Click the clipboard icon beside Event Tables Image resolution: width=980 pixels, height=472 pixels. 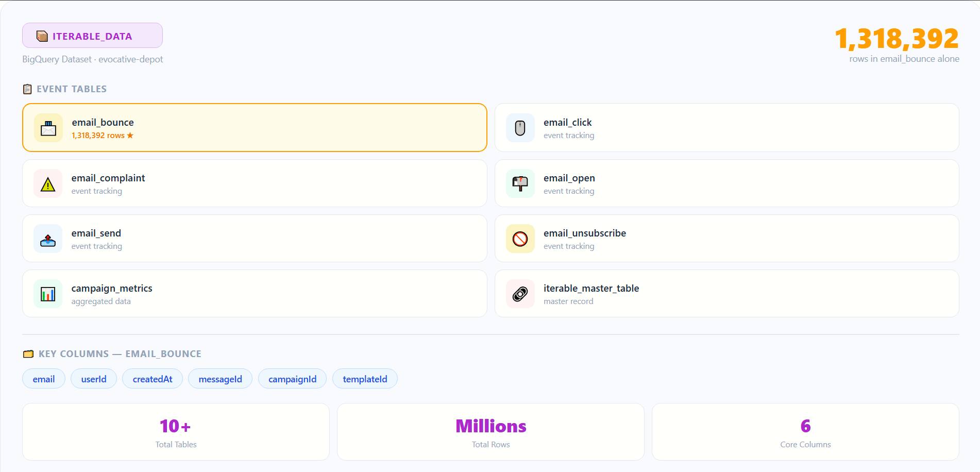(x=27, y=89)
